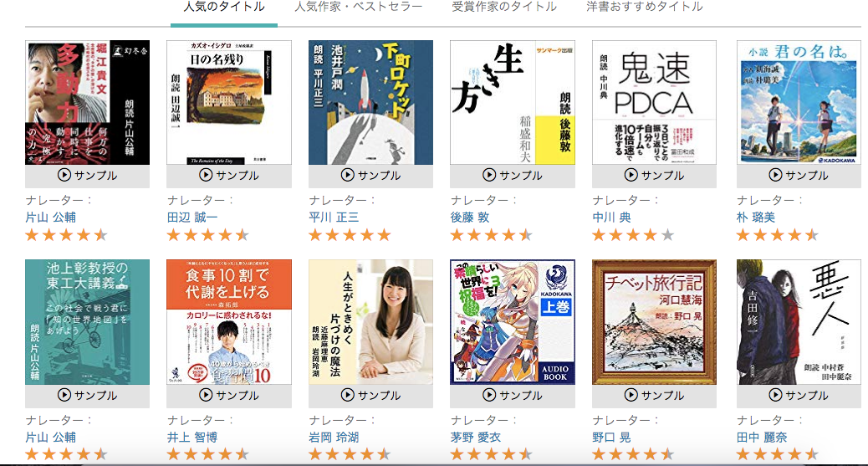Screen dimensions: 868x466
Task: Play the sample for 生き方
Action: tap(513, 176)
